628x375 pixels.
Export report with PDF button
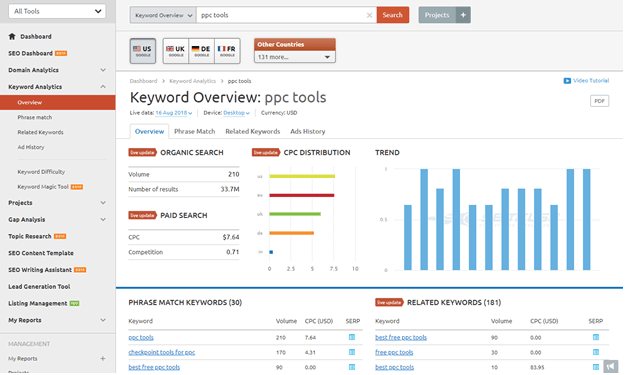click(x=599, y=101)
